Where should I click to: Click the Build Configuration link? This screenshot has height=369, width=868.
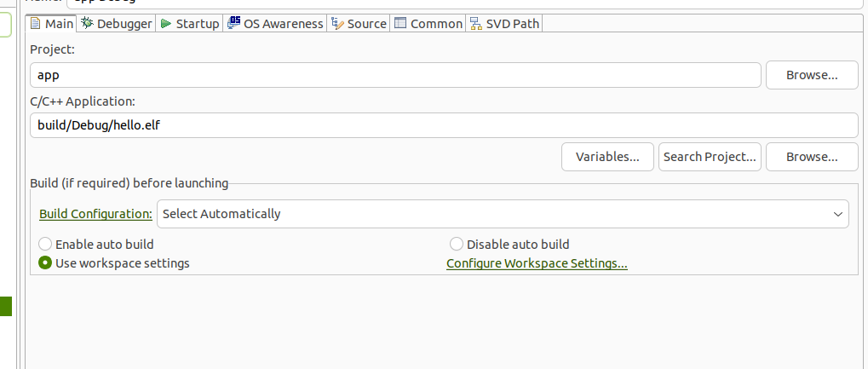click(x=95, y=214)
